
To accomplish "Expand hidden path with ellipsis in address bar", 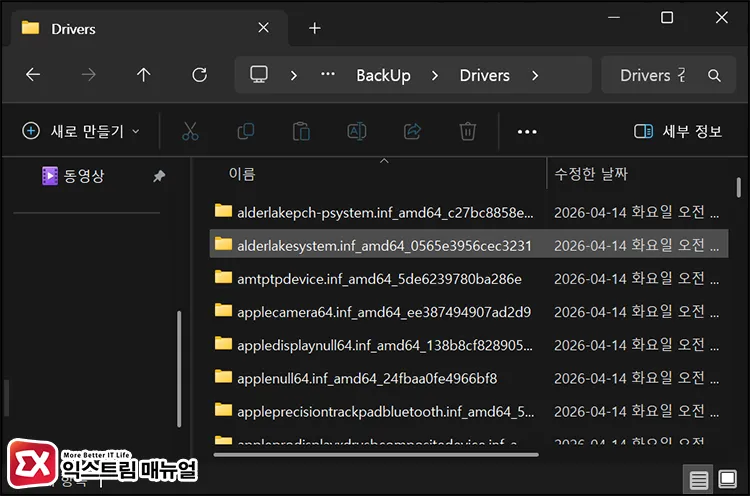I will coord(328,74).
